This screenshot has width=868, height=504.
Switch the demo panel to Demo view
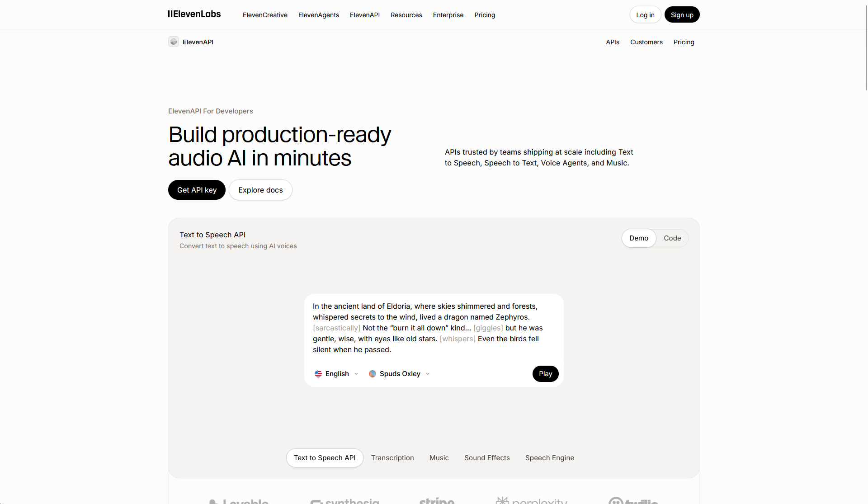[x=639, y=238]
